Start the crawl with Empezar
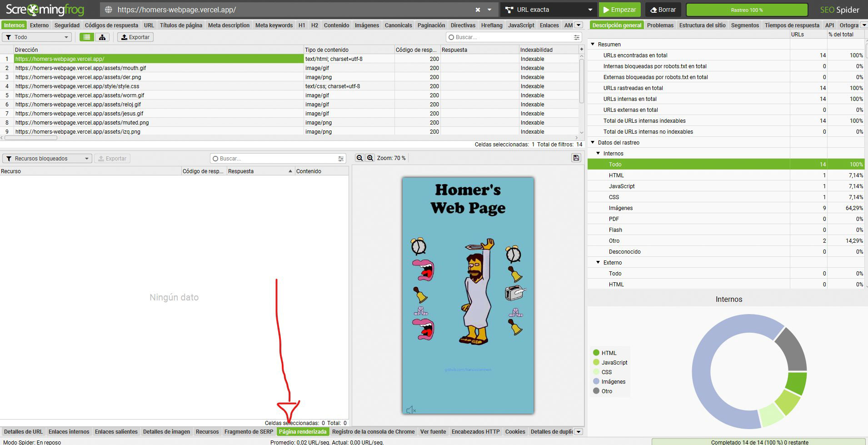Viewport: 868px width, 445px height. pos(619,10)
